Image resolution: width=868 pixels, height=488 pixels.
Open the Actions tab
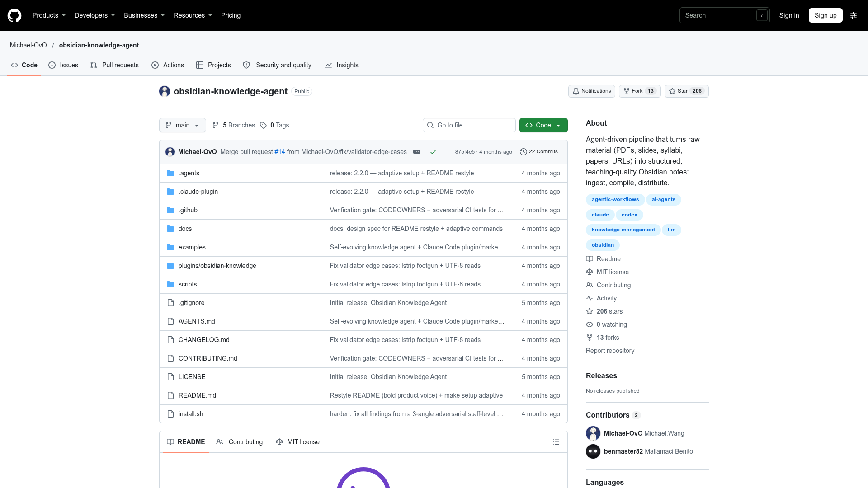168,65
